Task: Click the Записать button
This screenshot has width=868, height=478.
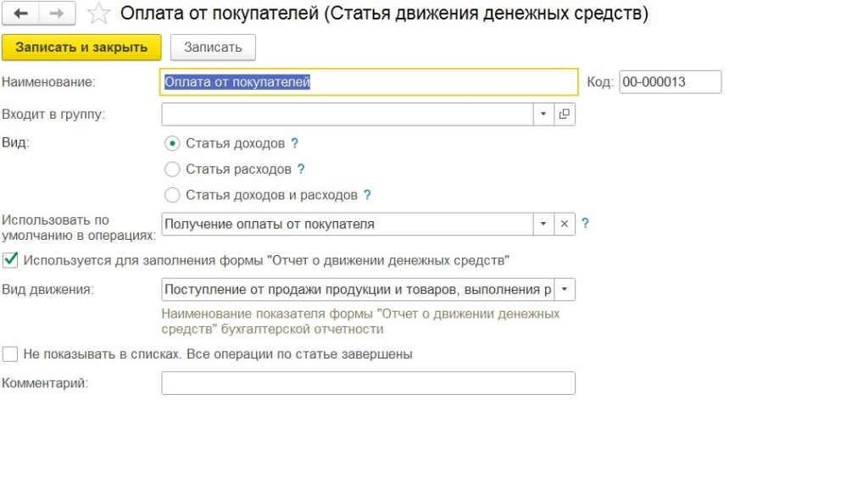Action: pyautogui.click(x=213, y=47)
